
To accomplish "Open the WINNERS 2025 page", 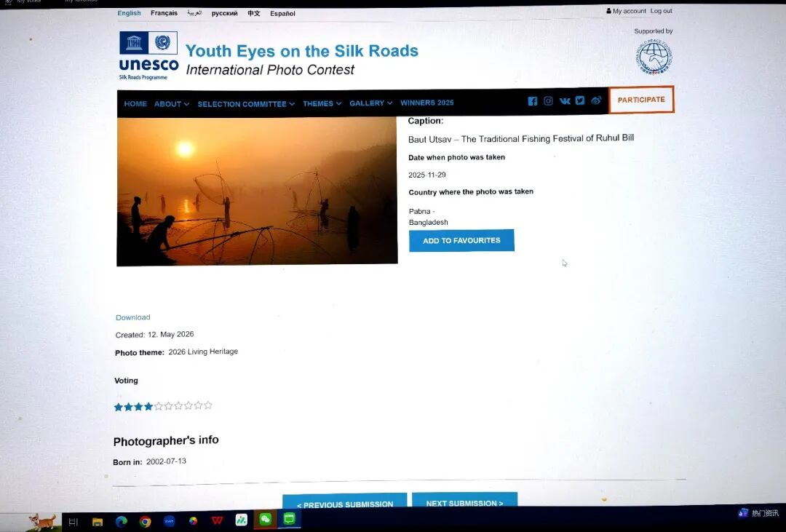I will point(426,103).
